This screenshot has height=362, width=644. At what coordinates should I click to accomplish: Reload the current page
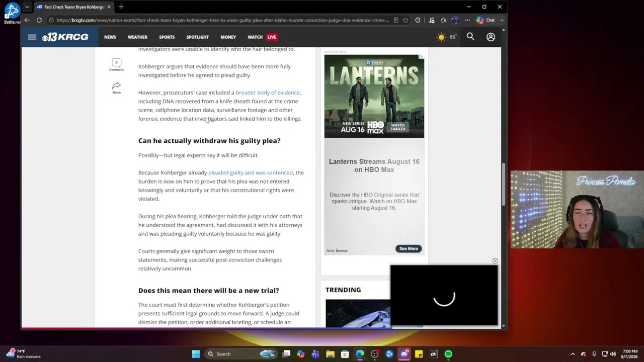coord(39,20)
